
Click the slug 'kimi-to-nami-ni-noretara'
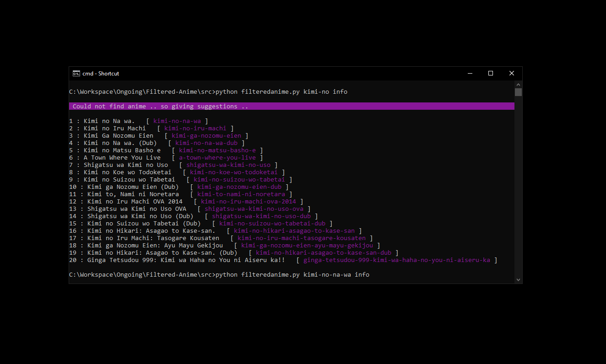(241, 194)
